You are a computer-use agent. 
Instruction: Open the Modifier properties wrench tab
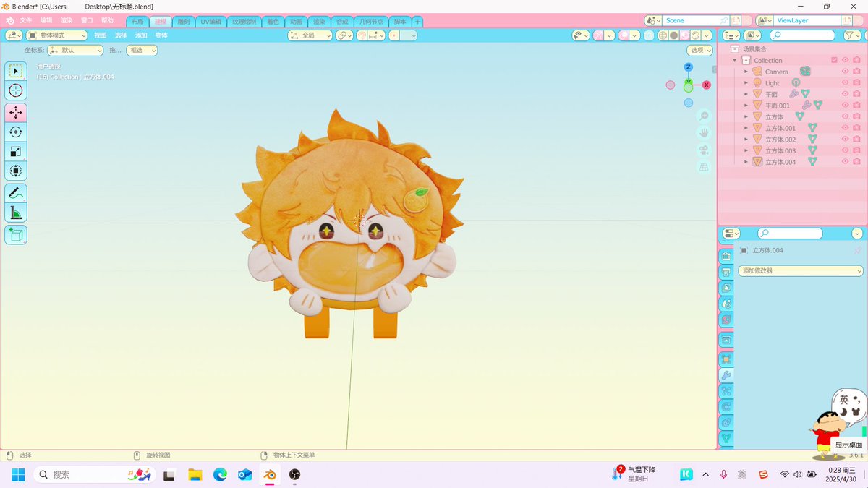[x=726, y=374]
